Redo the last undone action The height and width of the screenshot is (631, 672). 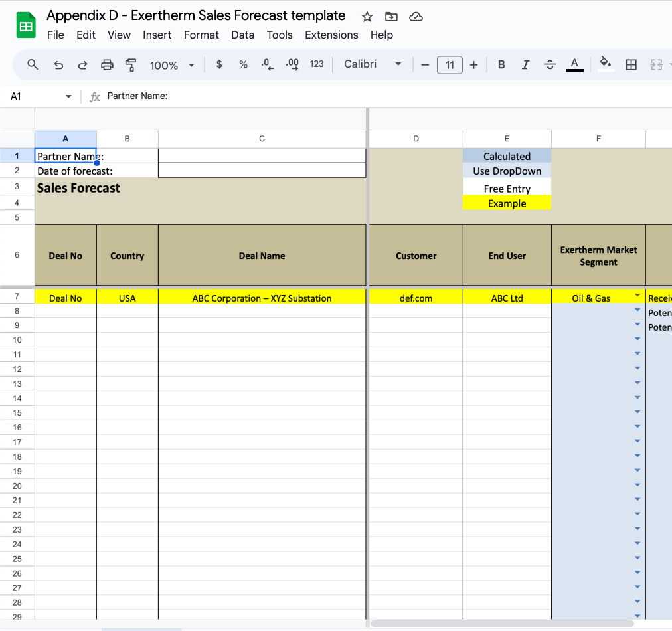(82, 64)
